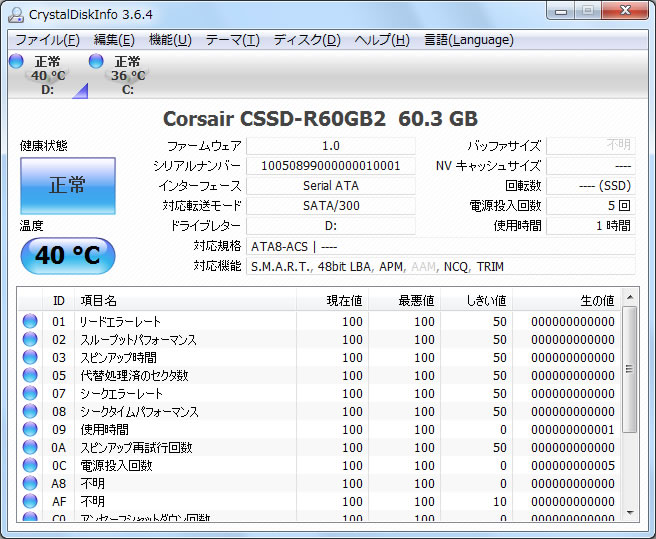656x539 pixels.
Task: Minimize the CrystalDiskInfo window
Action: pyautogui.click(x=561, y=11)
